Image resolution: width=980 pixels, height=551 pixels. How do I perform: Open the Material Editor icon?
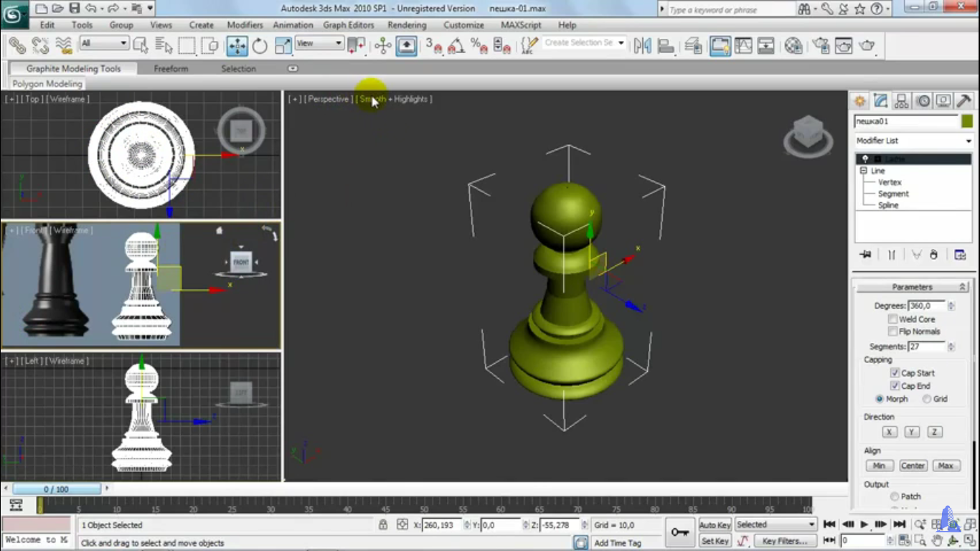pyautogui.click(x=793, y=46)
